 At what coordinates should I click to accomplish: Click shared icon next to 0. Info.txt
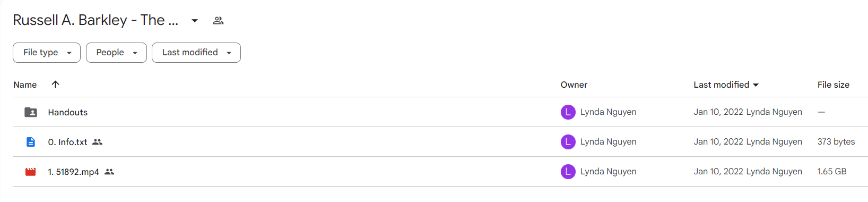point(97,142)
